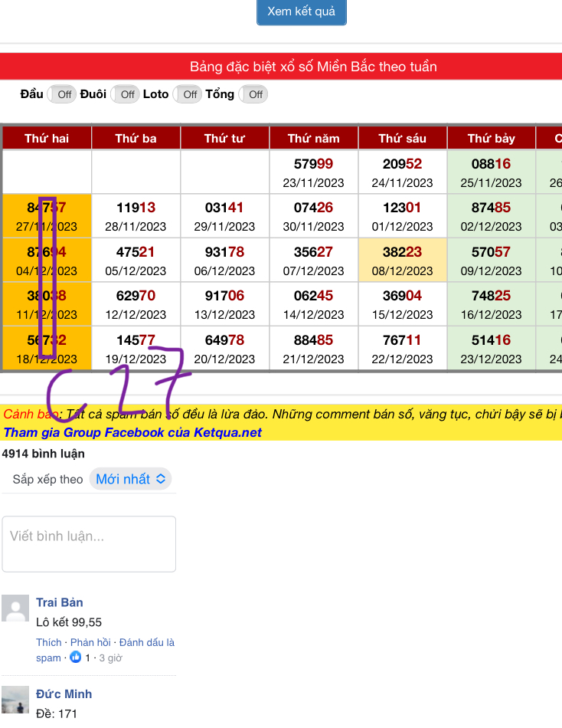The image size is (562, 728).
Task: Open the Mới nhất sort dropdown
Action: tap(130, 479)
